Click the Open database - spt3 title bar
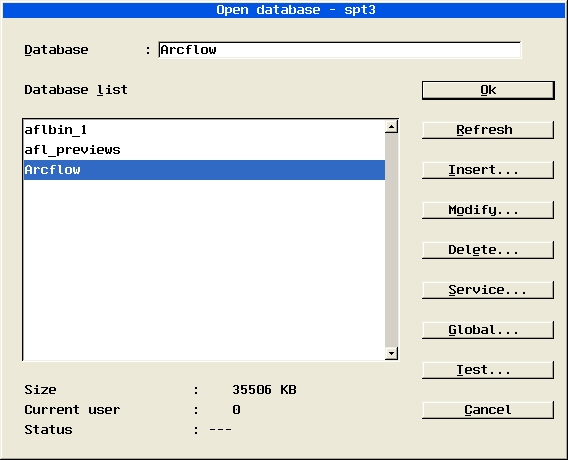568x460 pixels. pyautogui.click(x=284, y=10)
